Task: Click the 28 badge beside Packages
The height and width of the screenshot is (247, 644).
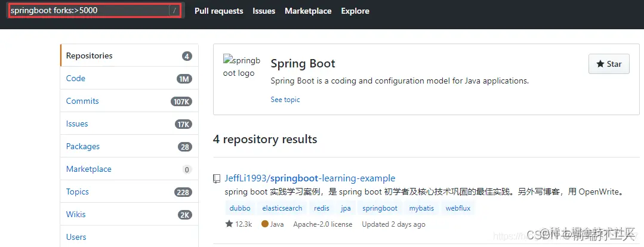Action: pos(185,147)
